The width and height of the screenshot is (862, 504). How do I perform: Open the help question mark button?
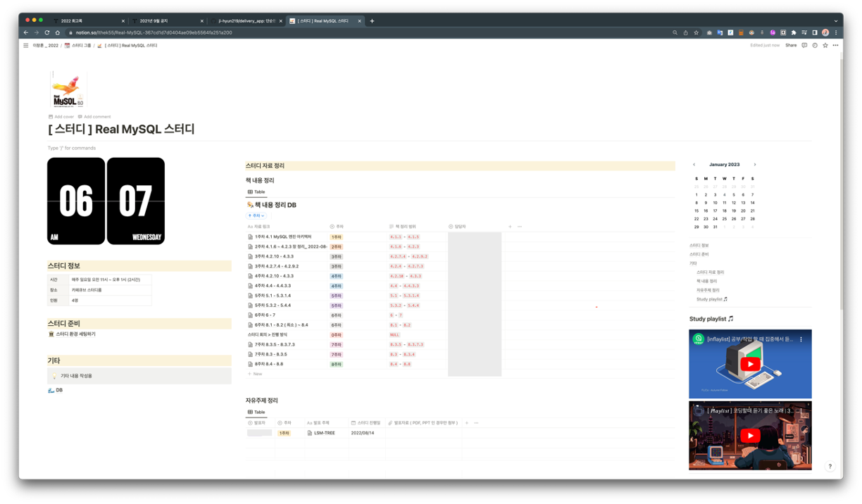tap(830, 466)
